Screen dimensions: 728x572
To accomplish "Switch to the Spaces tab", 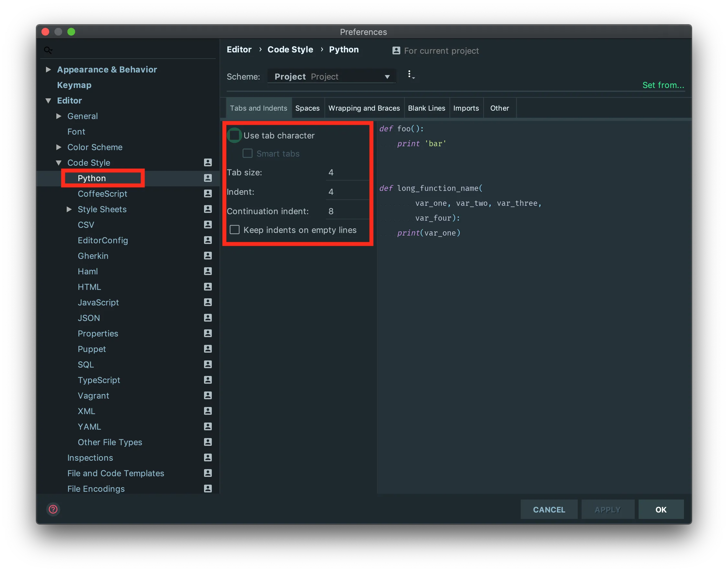I will pos(307,108).
